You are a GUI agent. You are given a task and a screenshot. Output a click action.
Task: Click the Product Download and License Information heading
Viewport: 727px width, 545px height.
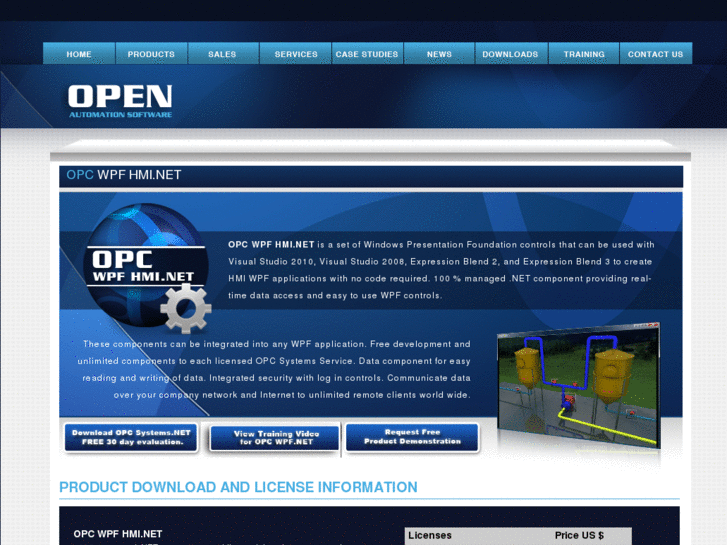coord(238,487)
